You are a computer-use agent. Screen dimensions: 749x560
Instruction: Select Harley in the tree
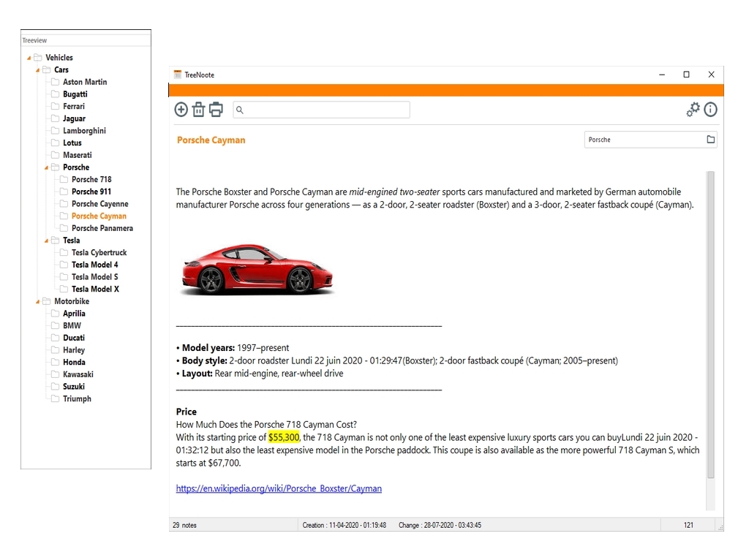(74, 350)
